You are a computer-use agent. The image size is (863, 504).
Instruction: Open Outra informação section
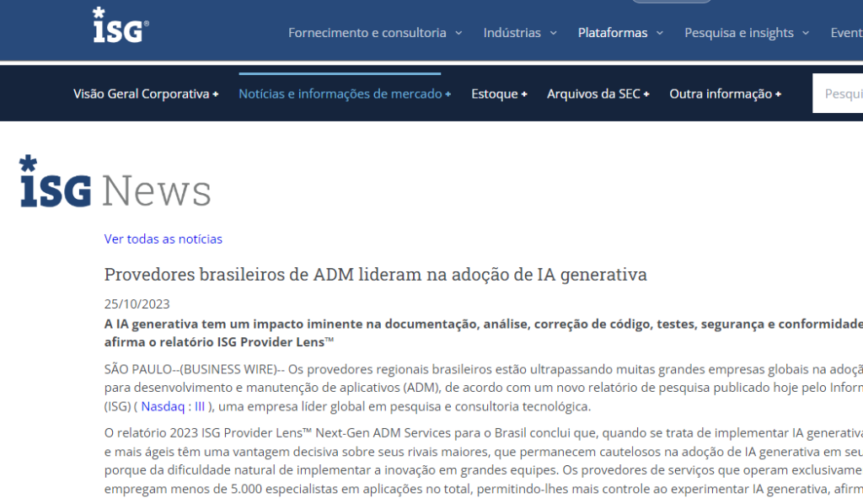point(721,94)
